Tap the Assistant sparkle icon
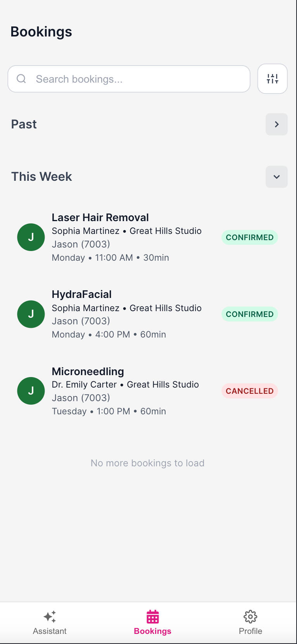This screenshot has width=297, height=644. [50, 616]
